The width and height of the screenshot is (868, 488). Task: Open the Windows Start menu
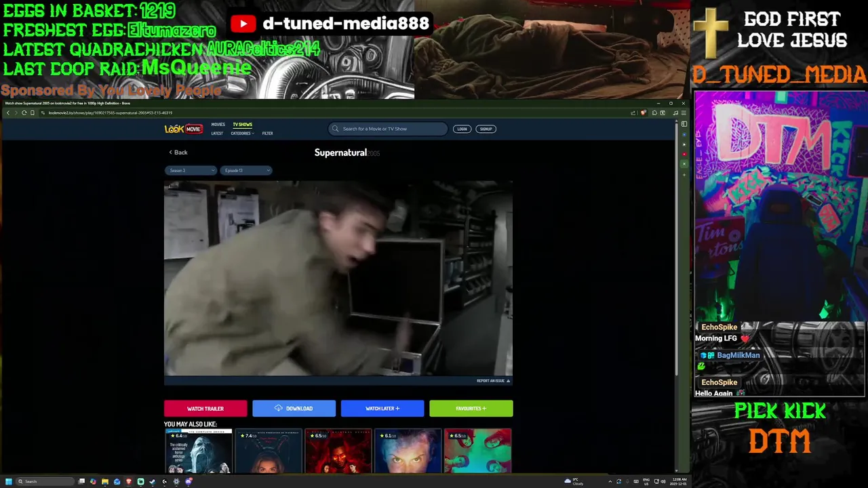click(9, 481)
